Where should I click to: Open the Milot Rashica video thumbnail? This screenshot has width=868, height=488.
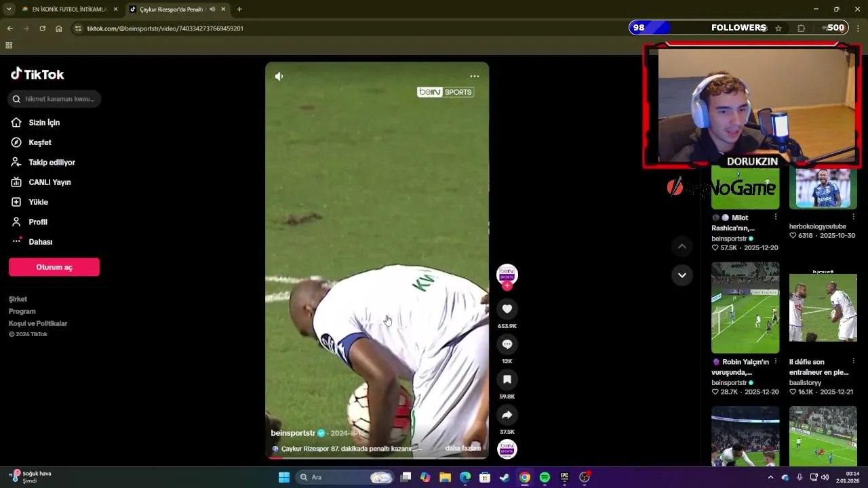[x=745, y=187]
